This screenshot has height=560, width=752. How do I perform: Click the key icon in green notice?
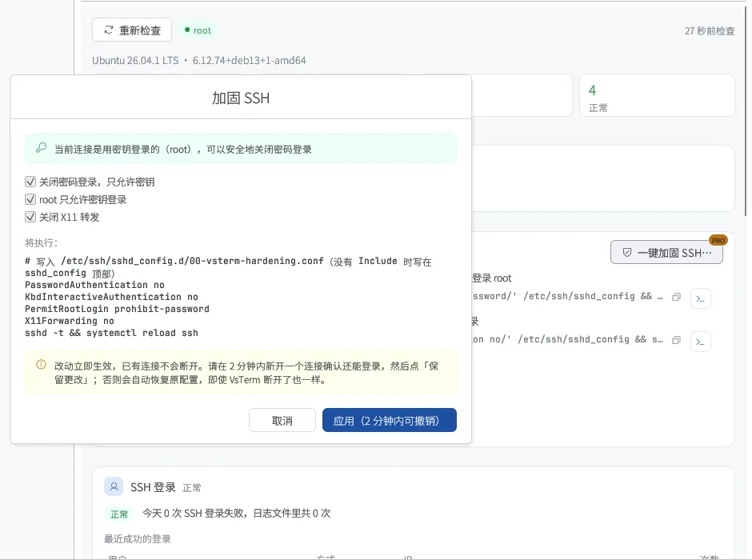pyautogui.click(x=42, y=148)
